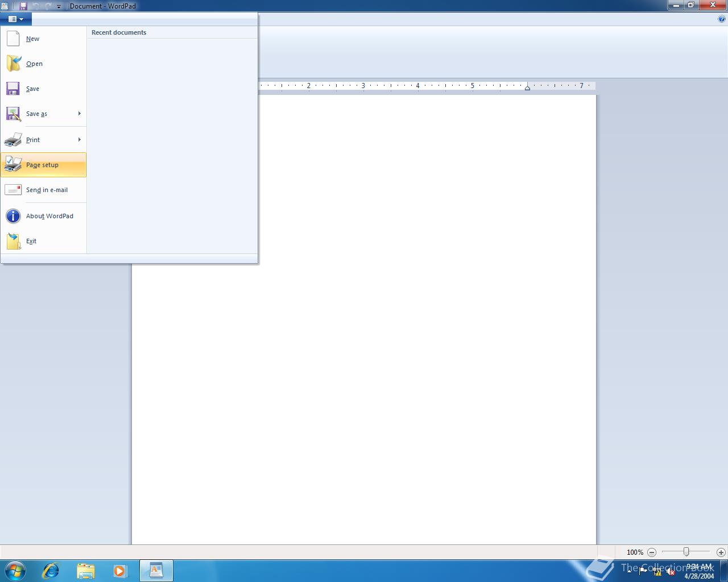Click the muted volume speaker icon

click(x=671, y=571)
